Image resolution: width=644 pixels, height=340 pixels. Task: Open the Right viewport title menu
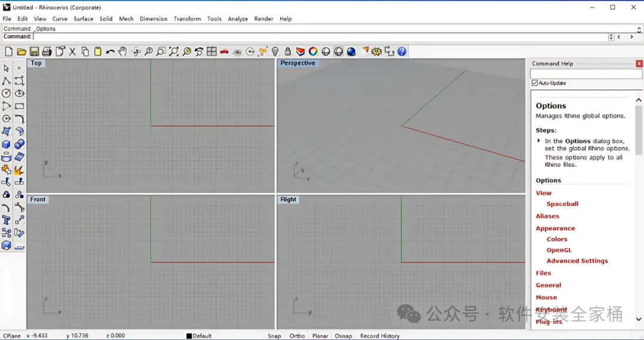[289, 199]
